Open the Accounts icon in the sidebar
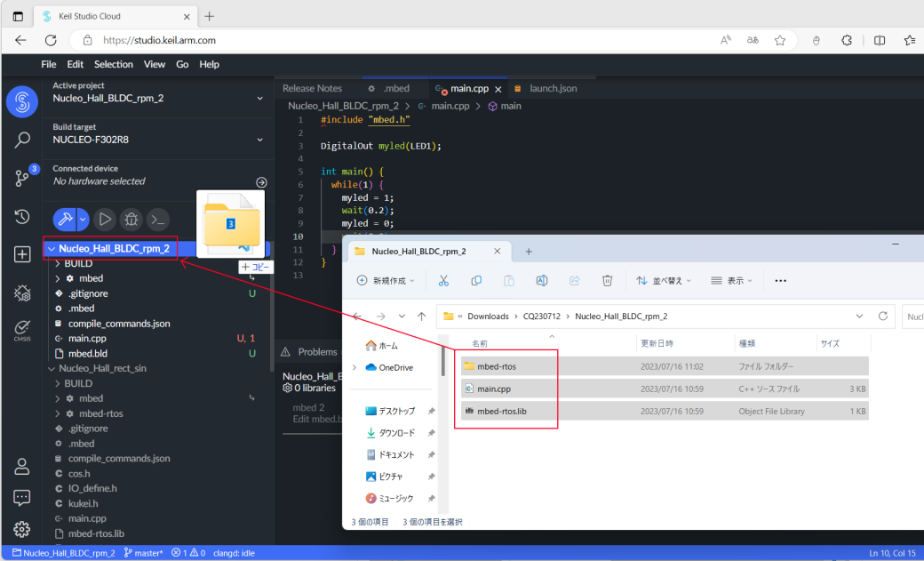The image size is (924, 561). click(x=21, y=465)
